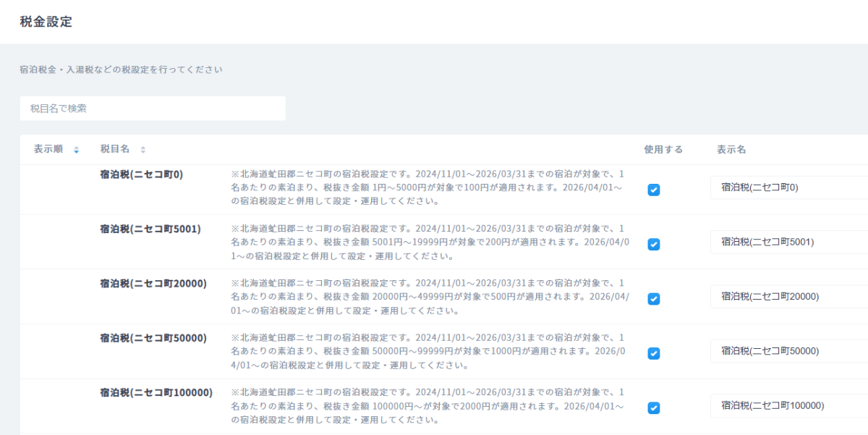Click the 表示名 column header
The height and width of the screenshot is (435, 868).
coord(731,149)
